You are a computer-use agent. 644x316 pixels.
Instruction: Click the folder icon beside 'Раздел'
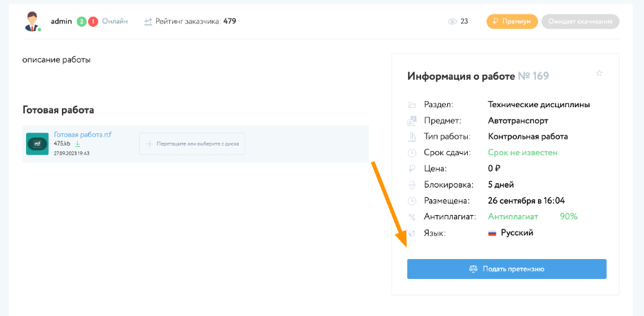tap(412, 105)
